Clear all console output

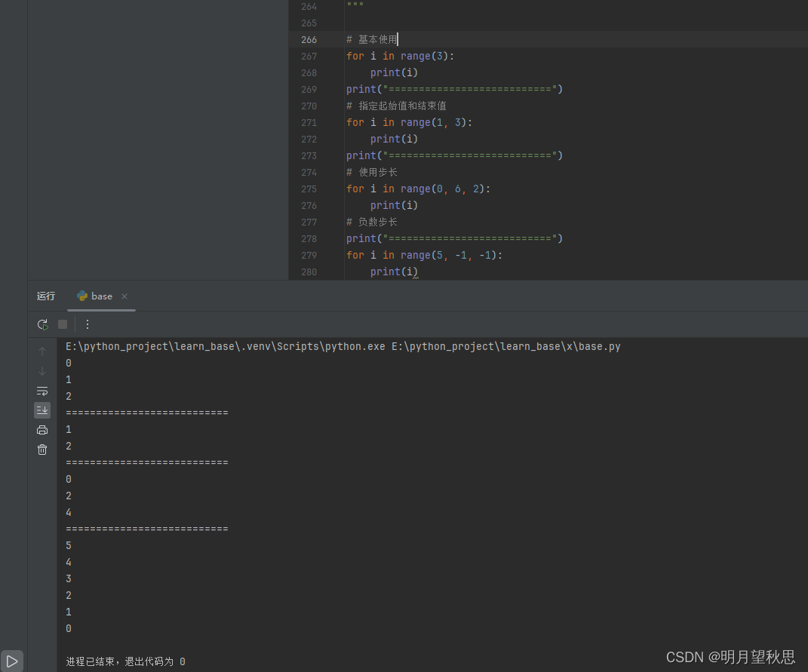[x=42, y=450]
